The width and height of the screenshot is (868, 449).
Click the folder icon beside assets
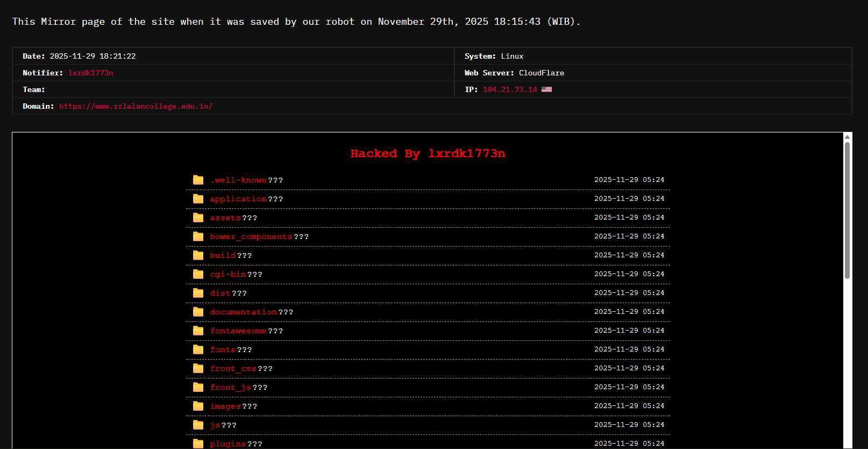198,218
